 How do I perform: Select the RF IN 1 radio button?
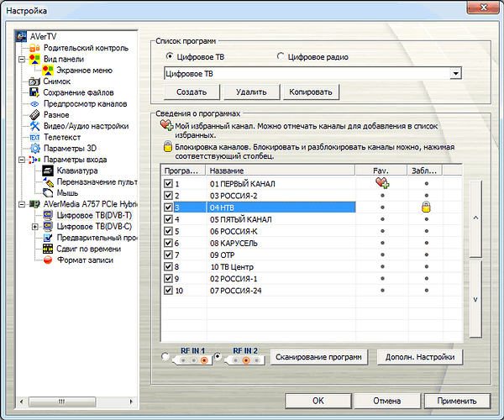click(165, 356)
